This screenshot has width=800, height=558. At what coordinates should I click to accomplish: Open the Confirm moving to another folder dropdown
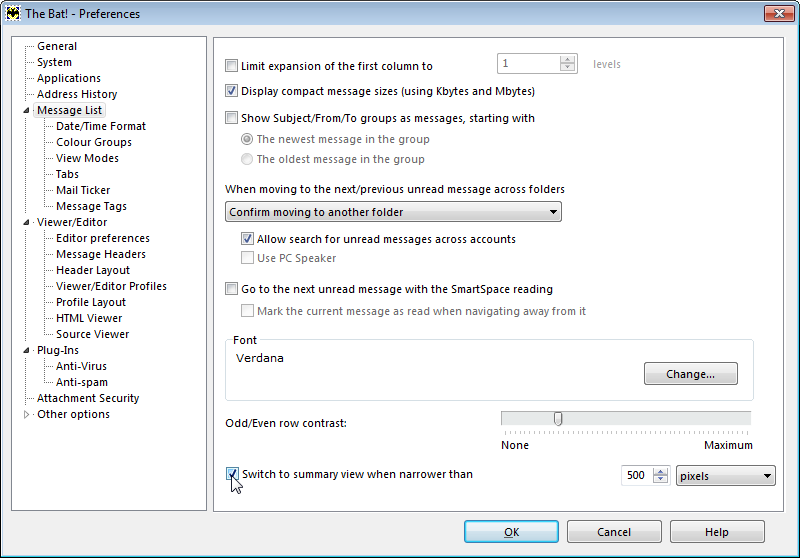pyautogui.click(x=393, y=212)
